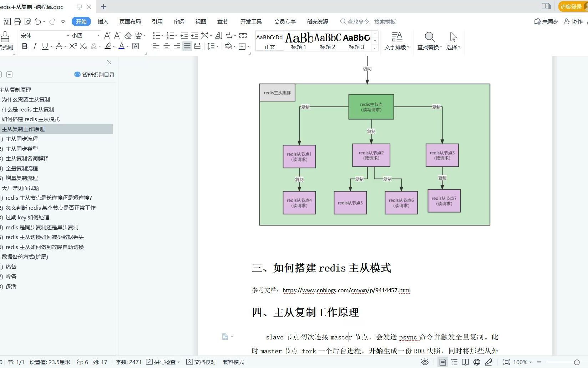Click document proofreading in status bar
Viewport: 588px width, 368px height.
(x=201, y=362)
